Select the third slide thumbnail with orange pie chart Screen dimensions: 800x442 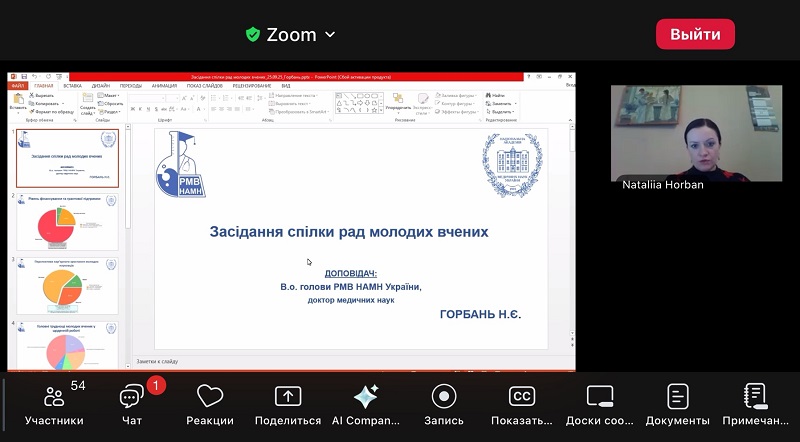pyautogui.click(x=67, y=286)
